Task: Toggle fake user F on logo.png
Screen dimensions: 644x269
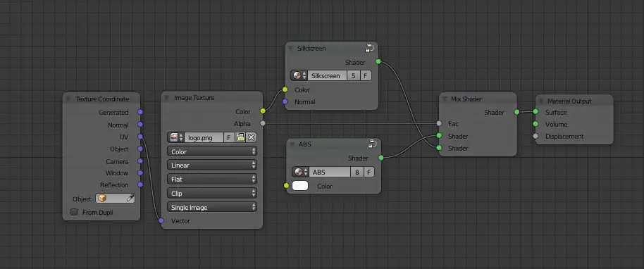Action: 229,137
